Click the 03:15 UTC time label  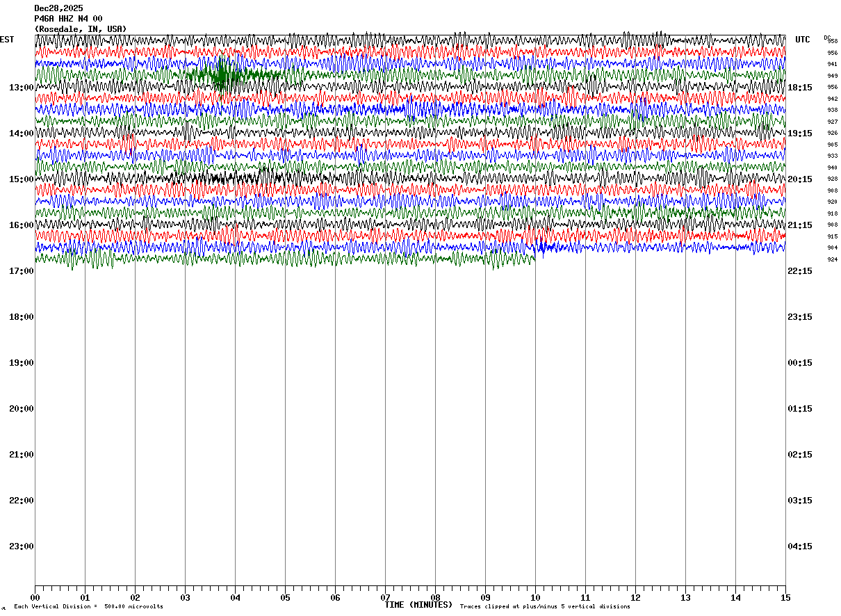(799, 501)
